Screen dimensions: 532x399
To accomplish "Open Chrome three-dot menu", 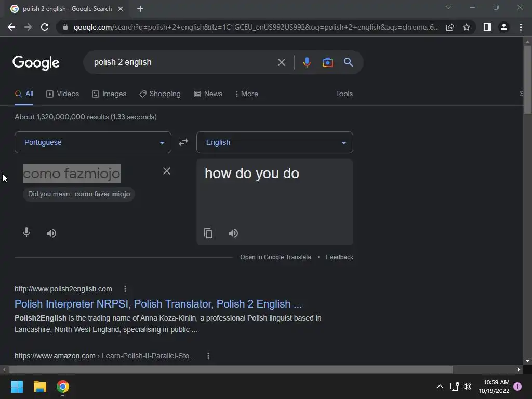I will [521, 27].
